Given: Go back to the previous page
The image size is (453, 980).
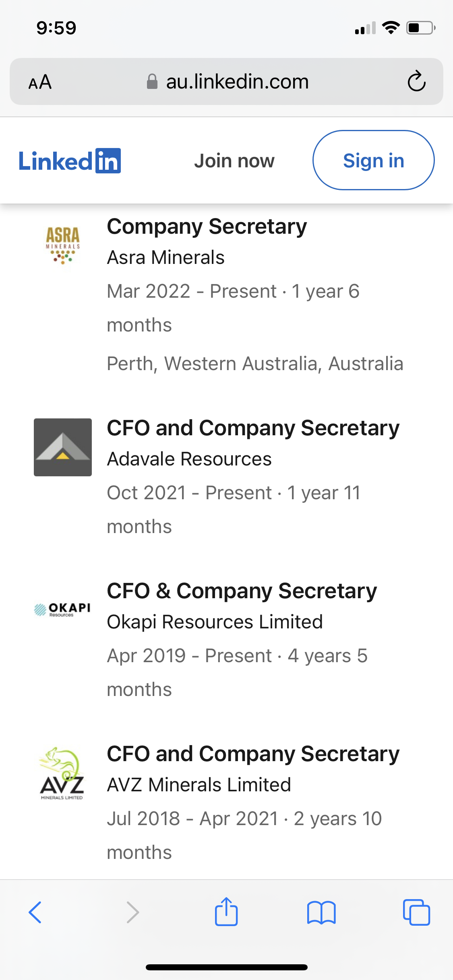Looking at the screenshot, I should coord(35,912).
